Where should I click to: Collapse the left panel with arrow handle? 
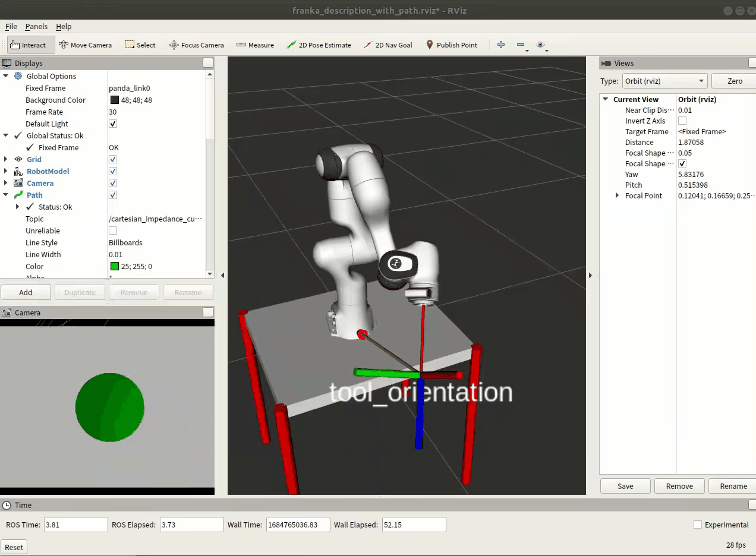point(222,275)
